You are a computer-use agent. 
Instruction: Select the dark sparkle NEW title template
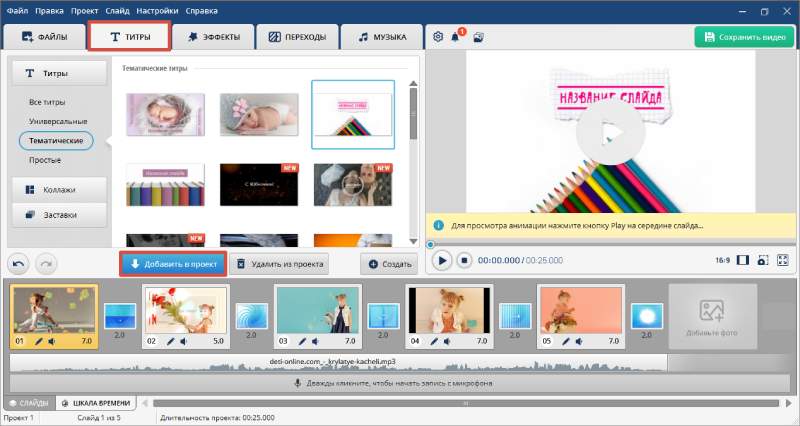(x=259, y=185)
